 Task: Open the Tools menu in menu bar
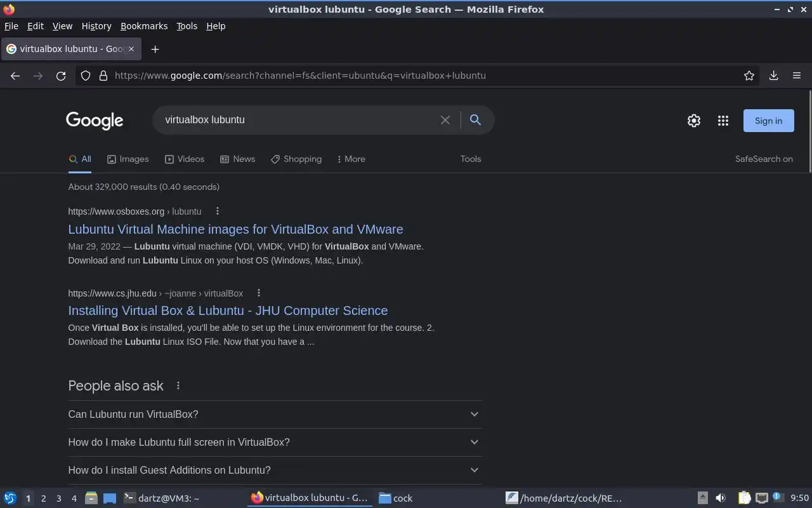click(x=187, y=26)
